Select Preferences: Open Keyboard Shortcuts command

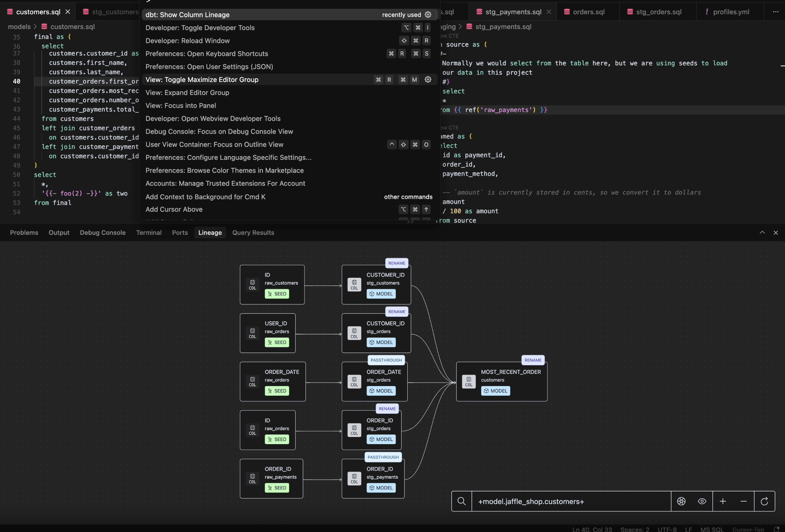(x=207, y=54)
